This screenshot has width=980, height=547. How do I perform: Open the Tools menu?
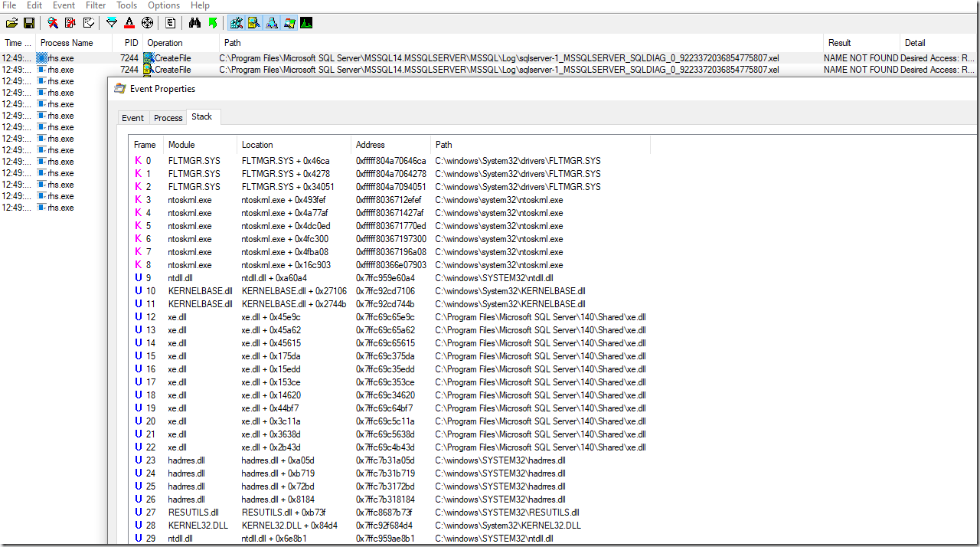[127, 5]
